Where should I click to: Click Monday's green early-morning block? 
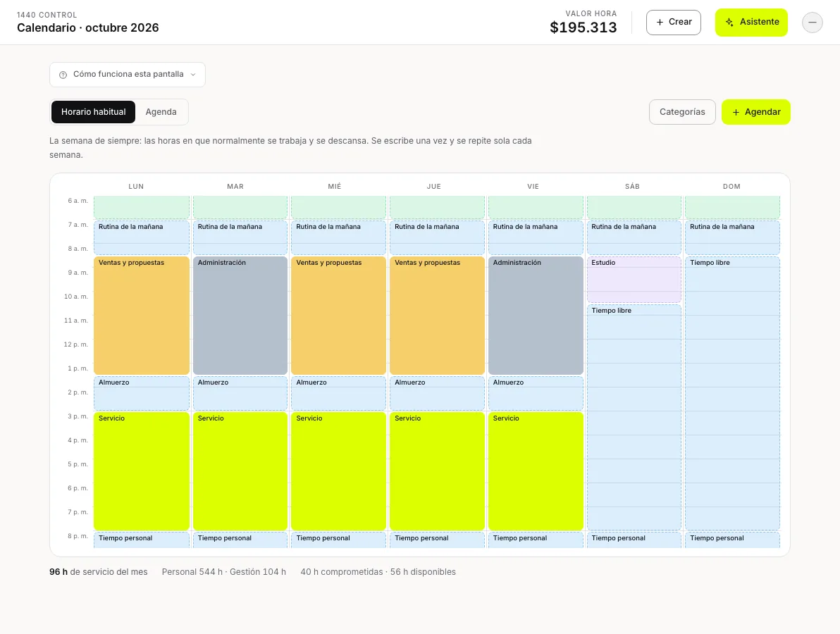(142, 207)
